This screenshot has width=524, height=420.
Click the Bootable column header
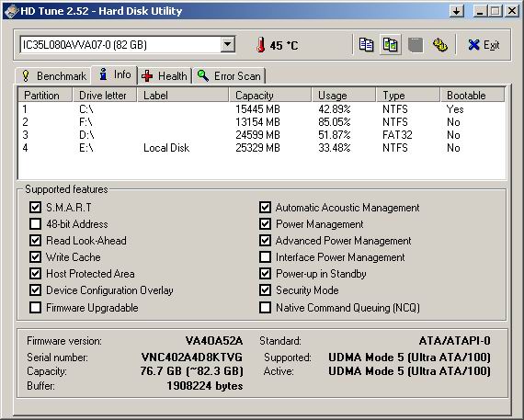473,96
